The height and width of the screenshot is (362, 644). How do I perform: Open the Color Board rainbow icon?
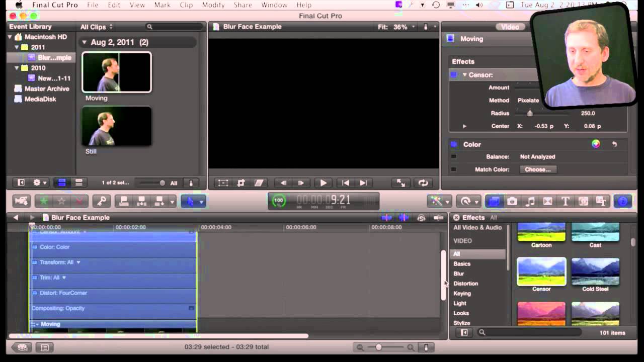click(596, 144)
